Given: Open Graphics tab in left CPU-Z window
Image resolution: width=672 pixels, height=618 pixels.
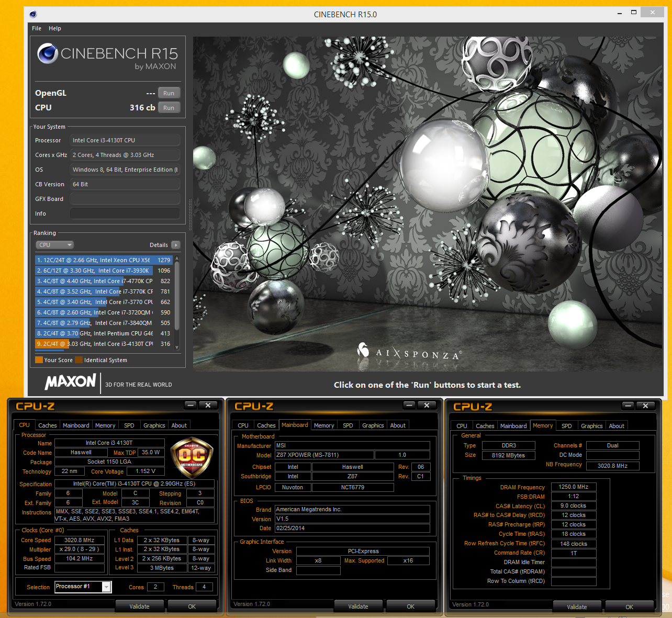Looking at the screenshot, I should (154, 425).
